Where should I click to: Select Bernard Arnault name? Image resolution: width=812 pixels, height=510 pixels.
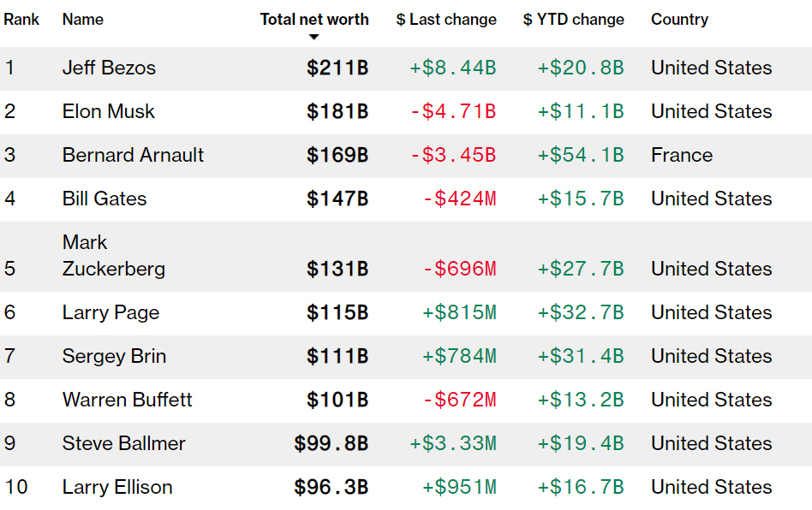133,155
